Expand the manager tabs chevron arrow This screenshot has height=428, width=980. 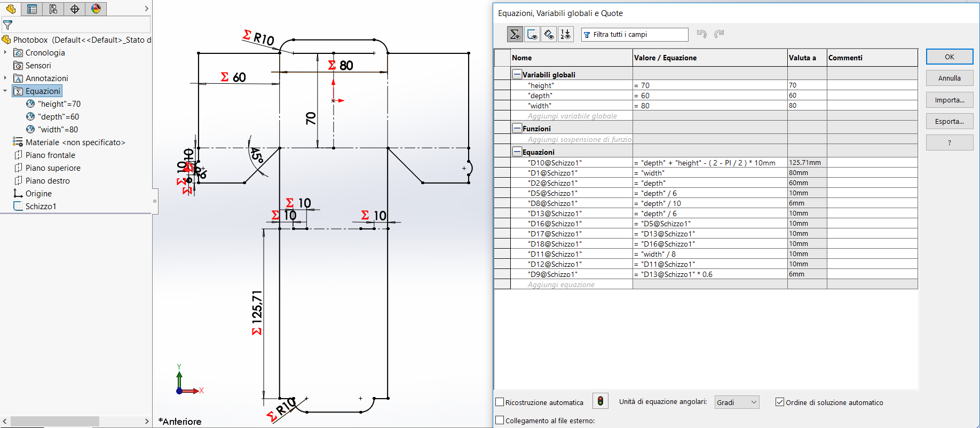click(146, 9)
